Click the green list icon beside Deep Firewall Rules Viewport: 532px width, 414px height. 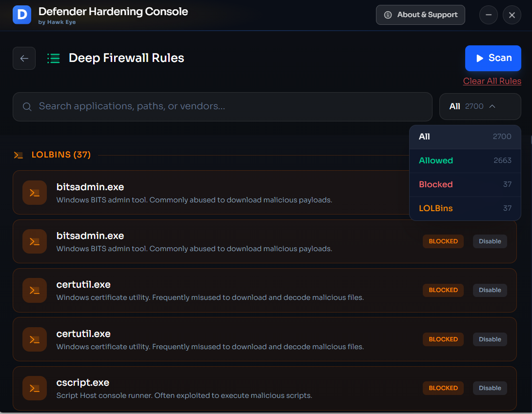coord(53,59)
